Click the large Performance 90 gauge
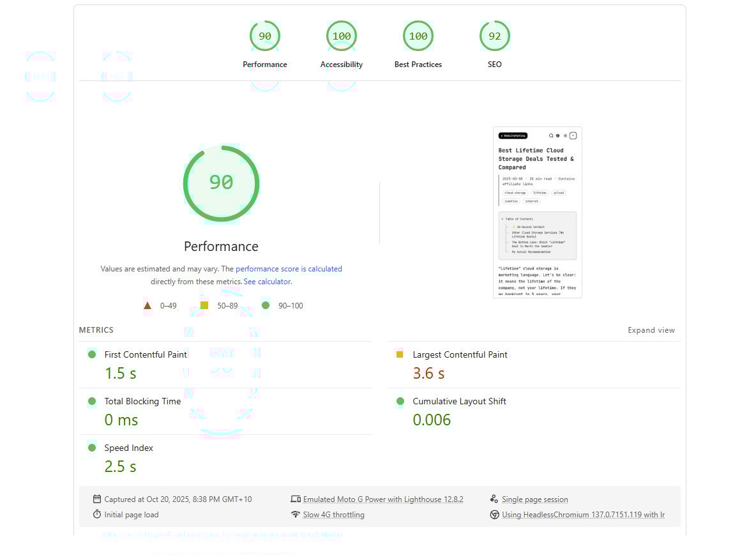Image resolution: width=756 pixels, height=555 pixels. tap(221, 183)
